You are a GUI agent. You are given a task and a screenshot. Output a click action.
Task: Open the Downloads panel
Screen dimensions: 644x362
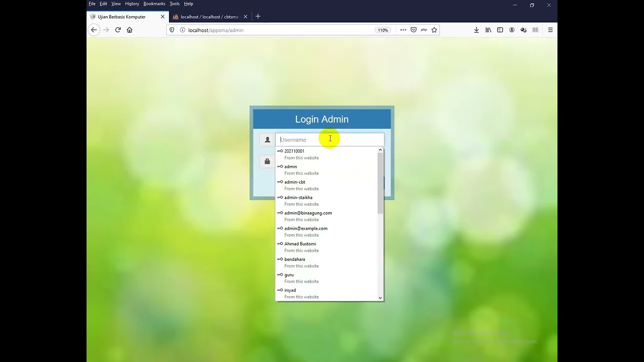(x=476, y=30)
